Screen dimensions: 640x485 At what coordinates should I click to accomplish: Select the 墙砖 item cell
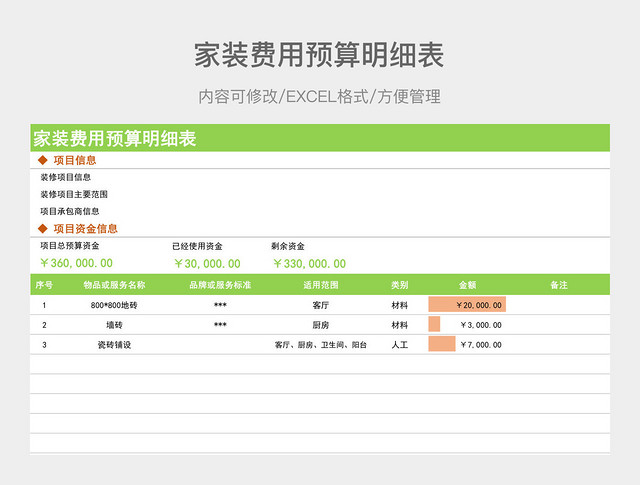tap(114, 325)
